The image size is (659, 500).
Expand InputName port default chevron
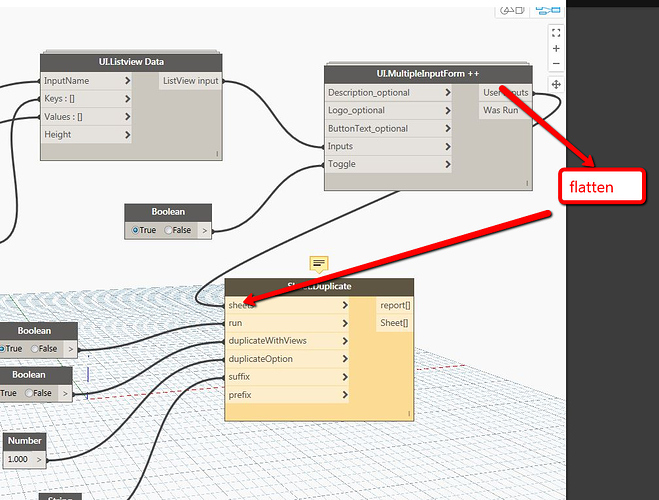127,81
